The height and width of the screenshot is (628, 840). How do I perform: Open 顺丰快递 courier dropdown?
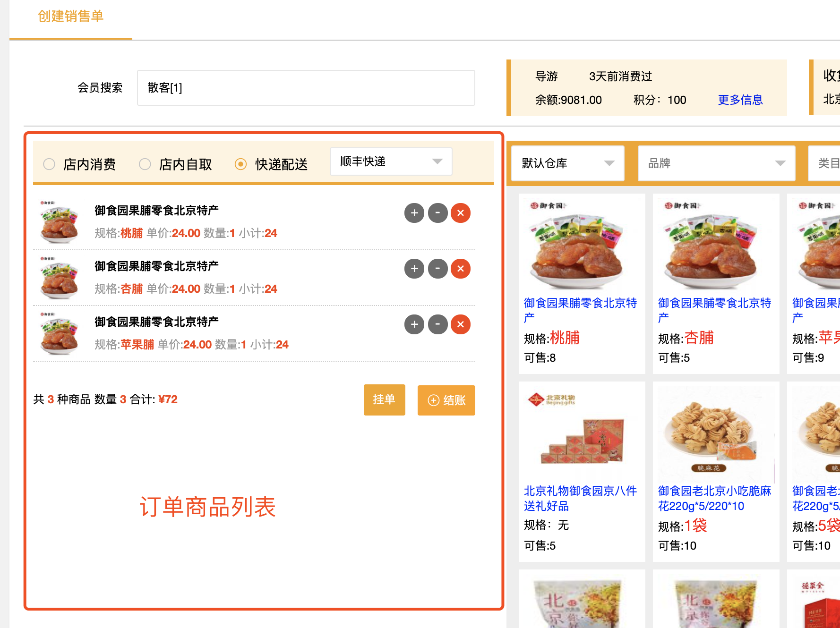[391, 161]
